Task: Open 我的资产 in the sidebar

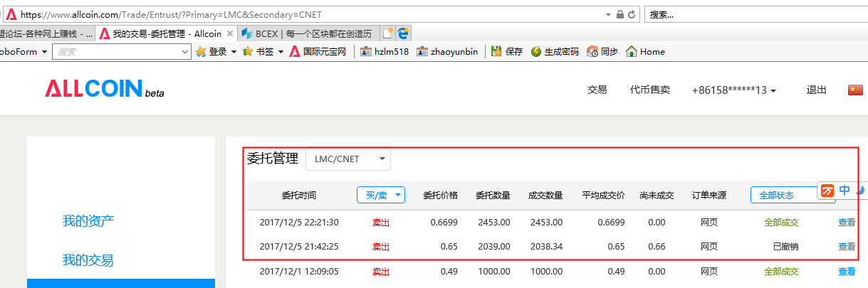Action: pyautogui.click(x=88, y=221)
